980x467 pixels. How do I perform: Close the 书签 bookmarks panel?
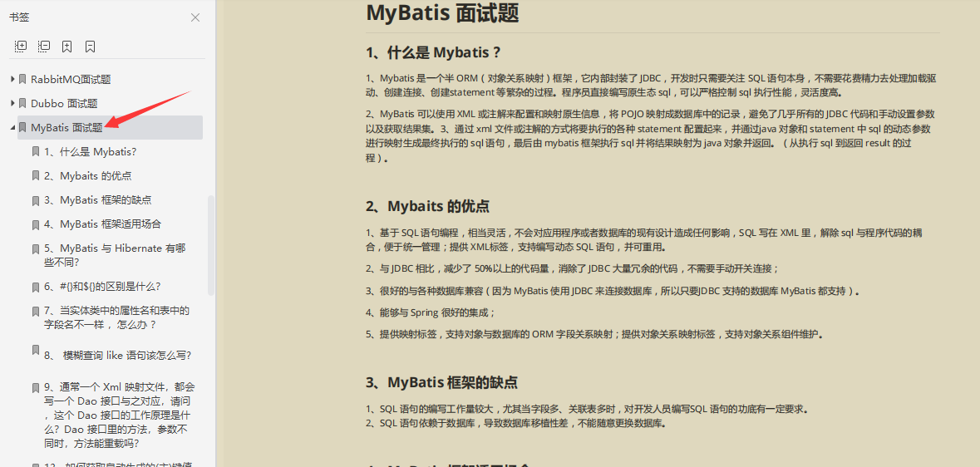195,17
